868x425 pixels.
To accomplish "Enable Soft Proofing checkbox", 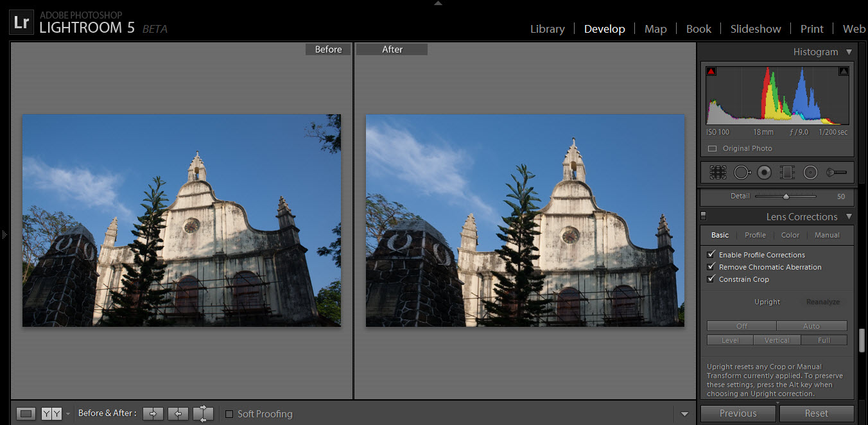I will tap(229, 414).
